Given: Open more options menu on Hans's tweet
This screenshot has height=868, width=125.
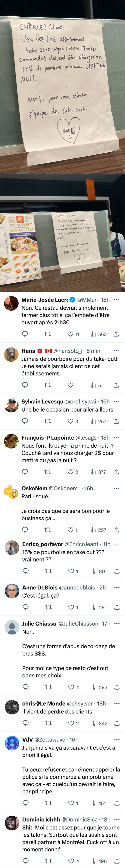Looking at the screenshot, I should [116, 351].
